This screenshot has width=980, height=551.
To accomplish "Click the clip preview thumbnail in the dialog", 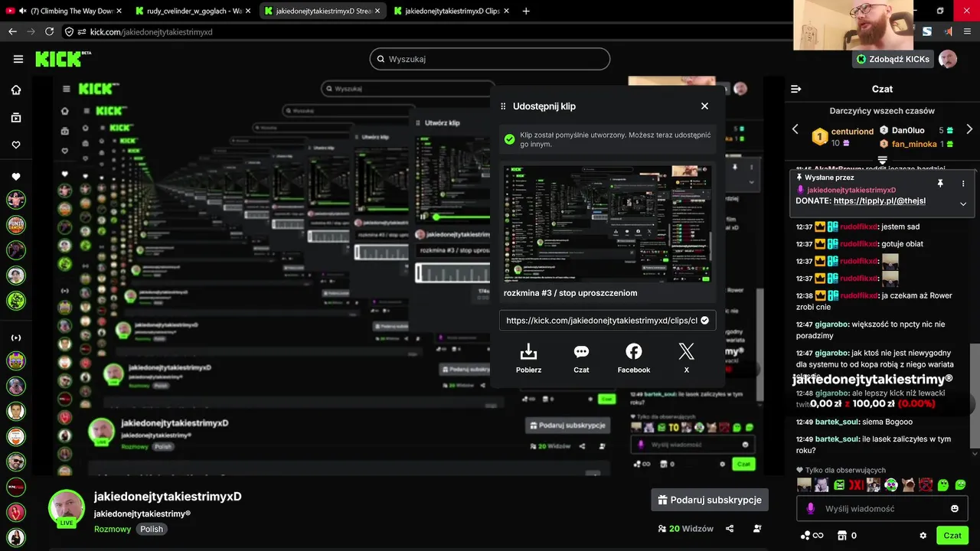I will click(x=607, y=223).
